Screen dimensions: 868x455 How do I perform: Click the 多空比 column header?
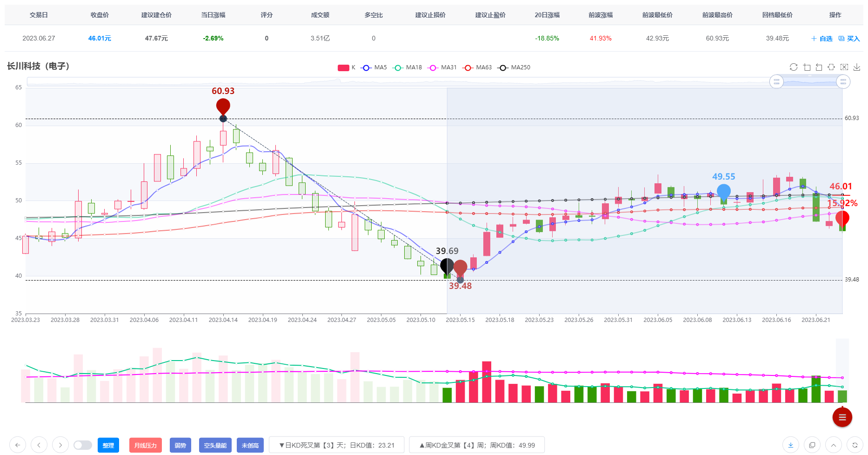pos(374,15)
